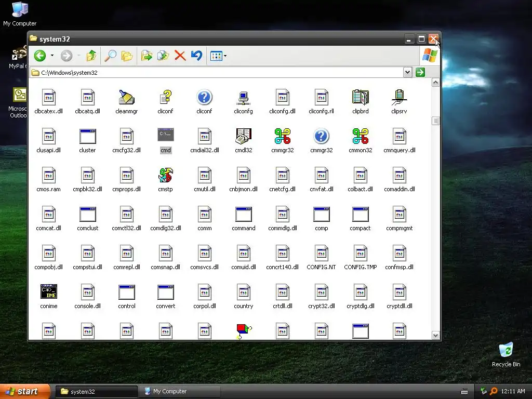The height and width of the screenshot is (399, 532).
Task: Click the keyboard icon in the taskbar
Action: [x=464, y=392]
